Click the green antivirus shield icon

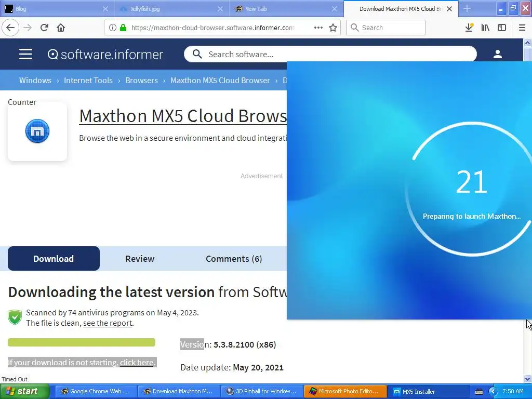[x=15, y=317]
